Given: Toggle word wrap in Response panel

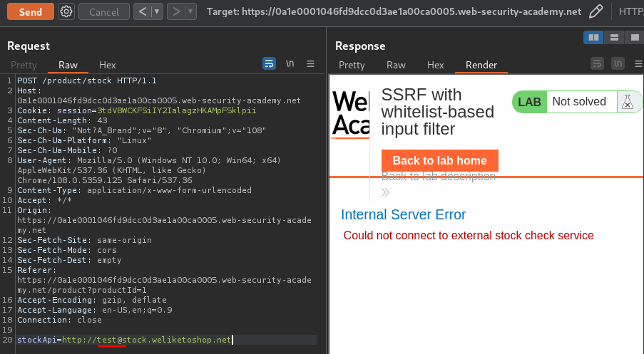Looking at the screenshot, I should (x=597, y=63).
